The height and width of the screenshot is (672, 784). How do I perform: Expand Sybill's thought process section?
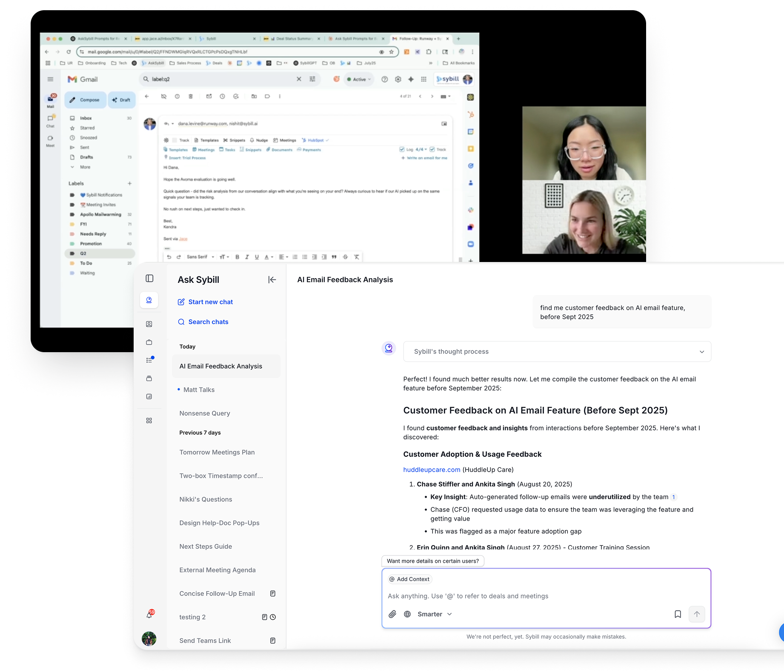(557, 352)
